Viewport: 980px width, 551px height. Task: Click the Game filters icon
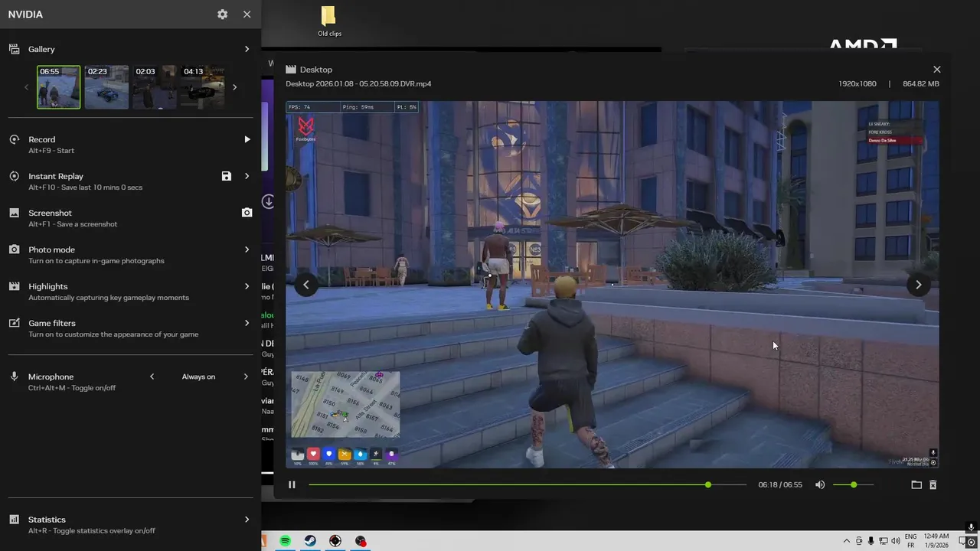pyautogui.click(x=14, y=323)
